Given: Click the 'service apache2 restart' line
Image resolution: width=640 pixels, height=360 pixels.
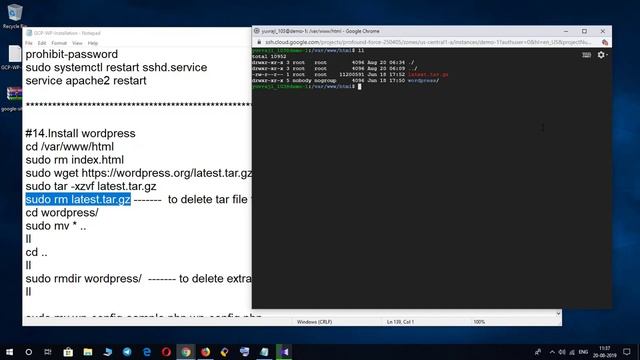Looking at the screenshot, I should click(x=86, y=80).
